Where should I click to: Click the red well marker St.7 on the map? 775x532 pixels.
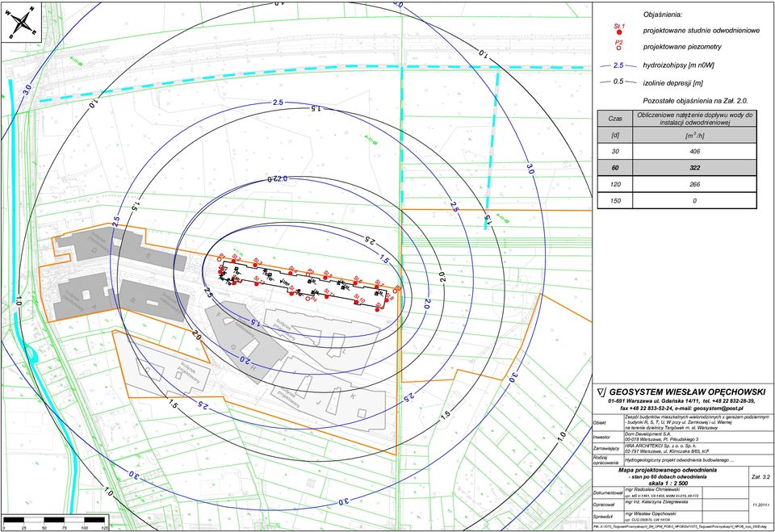[x=377, y=287]
